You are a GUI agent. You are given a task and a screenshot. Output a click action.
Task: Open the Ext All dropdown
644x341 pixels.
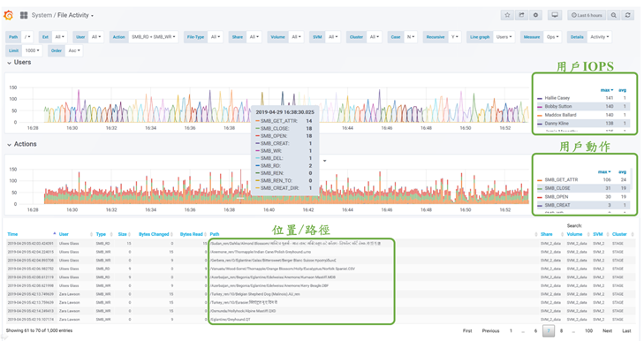60,37
